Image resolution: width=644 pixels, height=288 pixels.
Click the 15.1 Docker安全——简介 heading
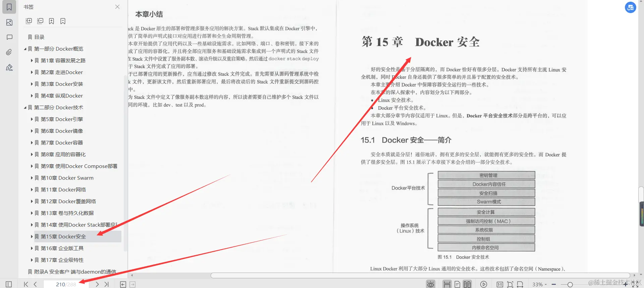(406, 140)
